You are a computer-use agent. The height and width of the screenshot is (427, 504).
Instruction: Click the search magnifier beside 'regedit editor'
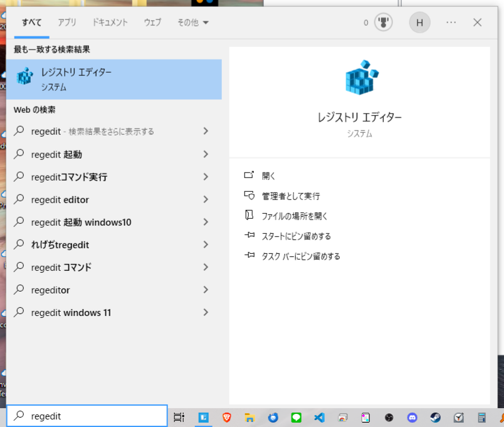(19, 199)
